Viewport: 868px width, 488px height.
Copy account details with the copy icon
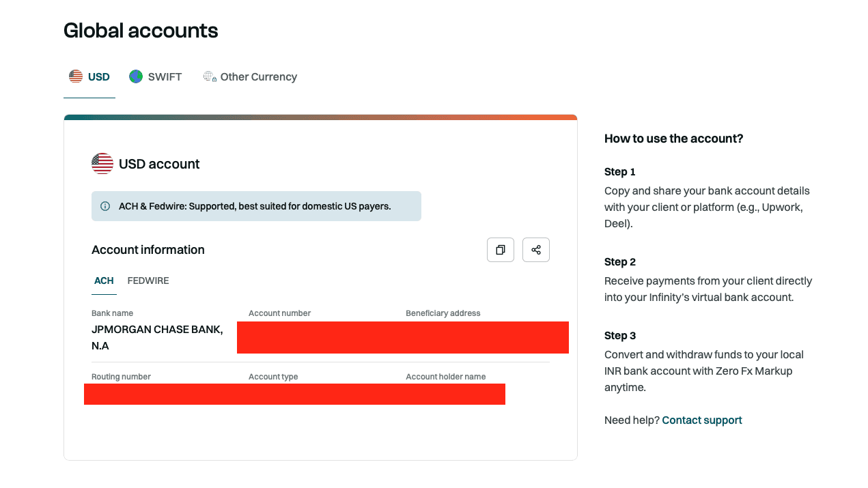[501, 250]
